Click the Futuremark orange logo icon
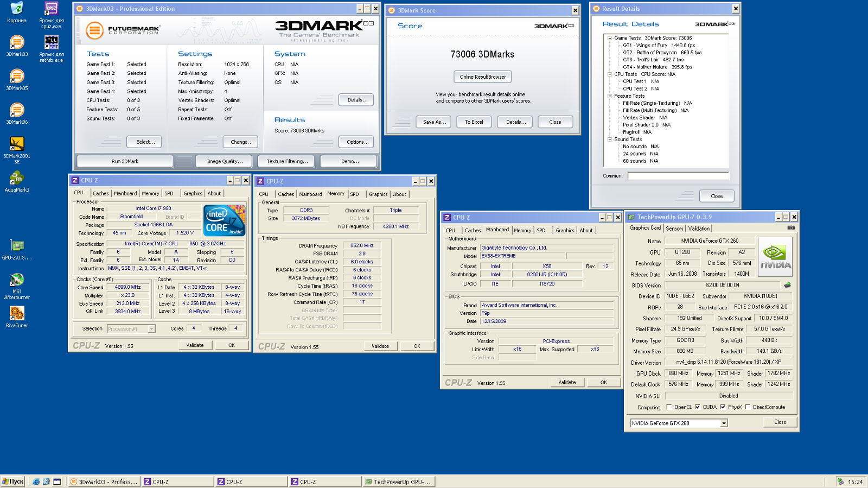 click(94, 30)
